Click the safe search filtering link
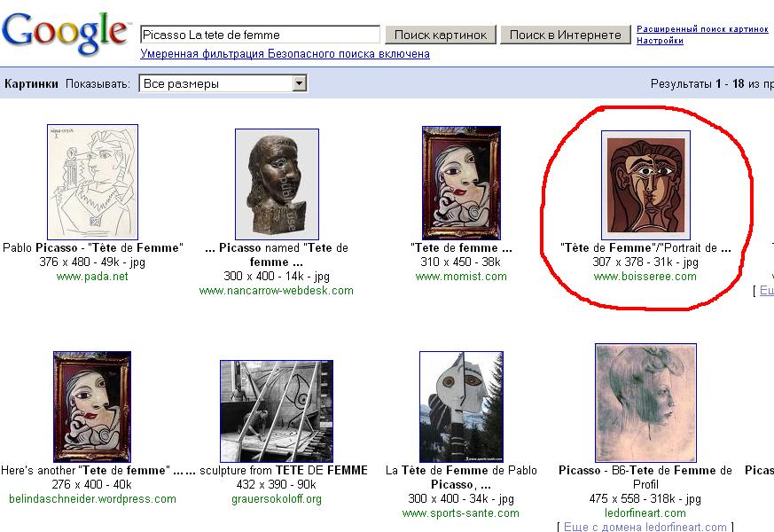 click(x=285, y=54)
